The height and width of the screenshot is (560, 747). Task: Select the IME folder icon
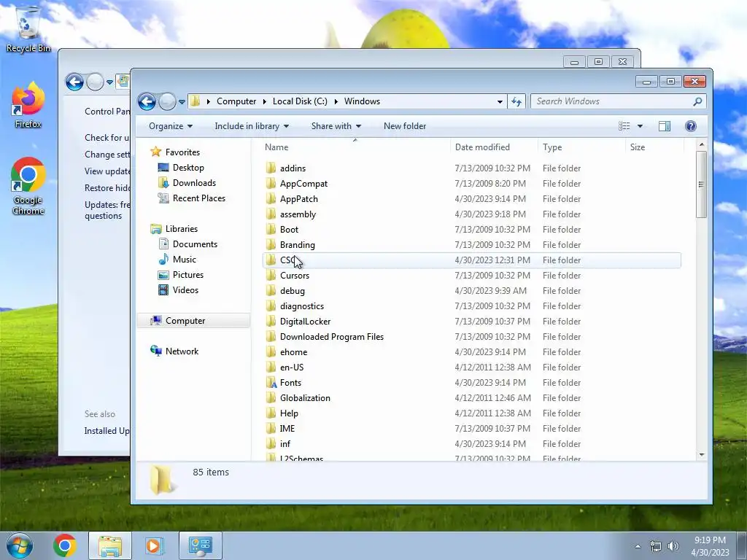coord(271,429)
